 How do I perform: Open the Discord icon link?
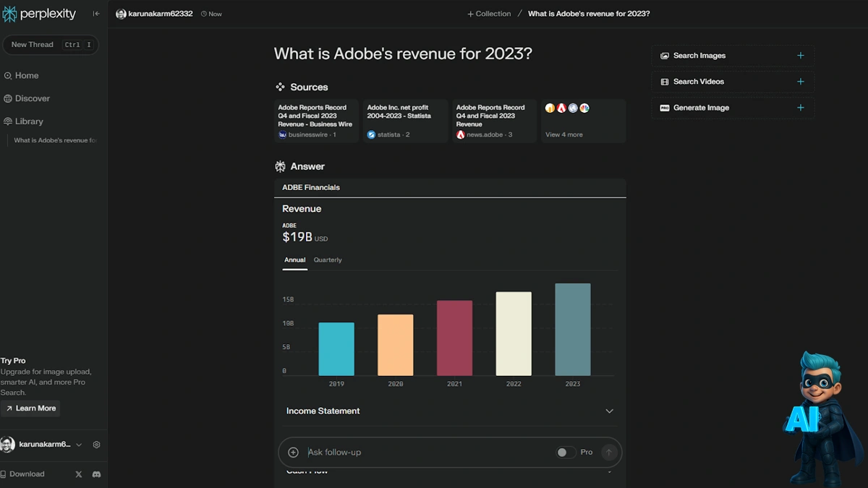click(96, 474)
